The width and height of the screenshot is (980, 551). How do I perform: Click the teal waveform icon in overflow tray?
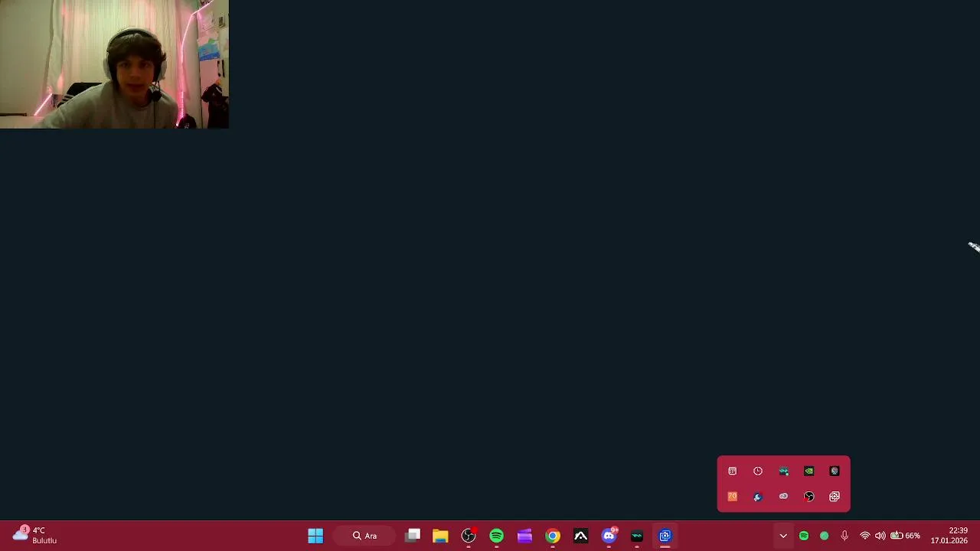[x=783, y=471]
